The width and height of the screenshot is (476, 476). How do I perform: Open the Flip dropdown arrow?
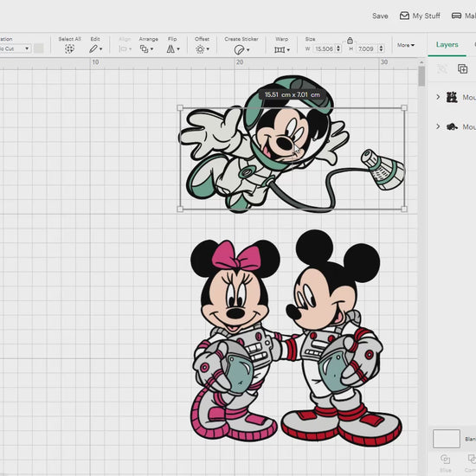coord(178,48)
